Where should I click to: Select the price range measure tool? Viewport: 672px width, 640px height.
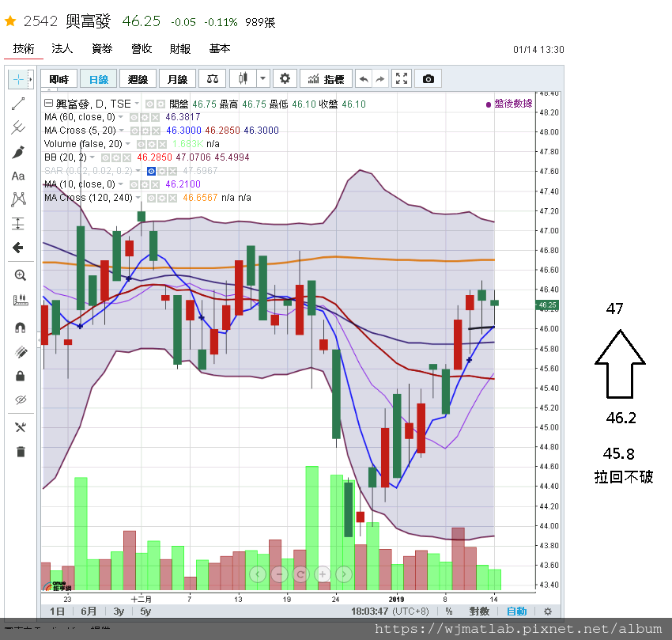coord(18,223)
